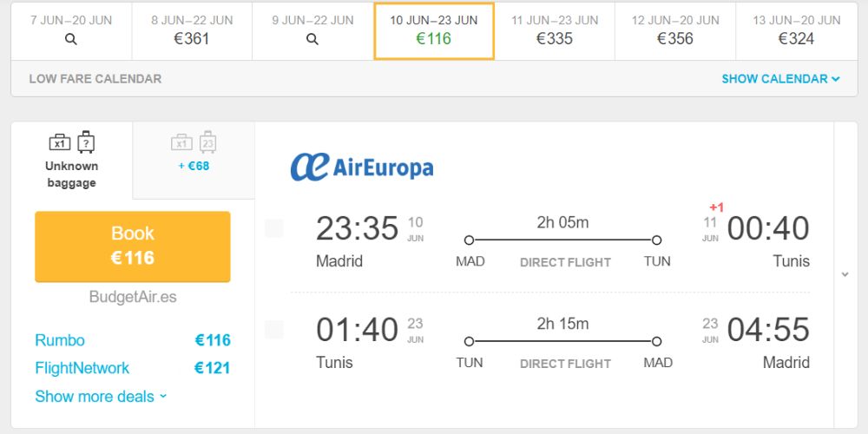Switch to the + €68 baggage tab
Image resolution: width=868 pixels, height=434 pixels.
pyautogui.click(x=194, y=161)
